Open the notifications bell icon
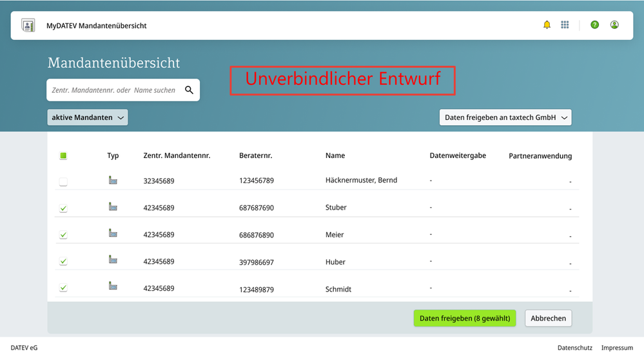This screenshot has height=358, width=644. 547,25
